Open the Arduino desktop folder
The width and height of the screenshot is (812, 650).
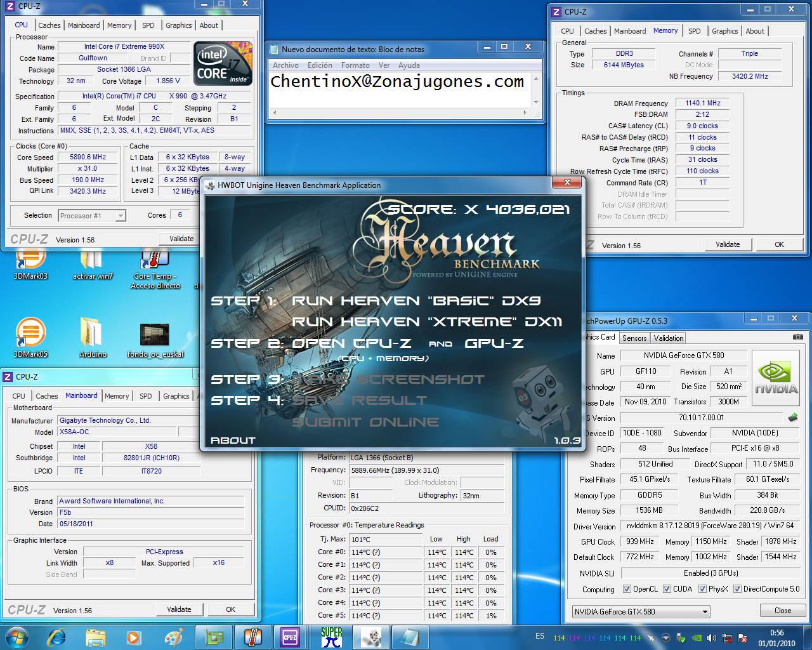[x=93, y=338]
